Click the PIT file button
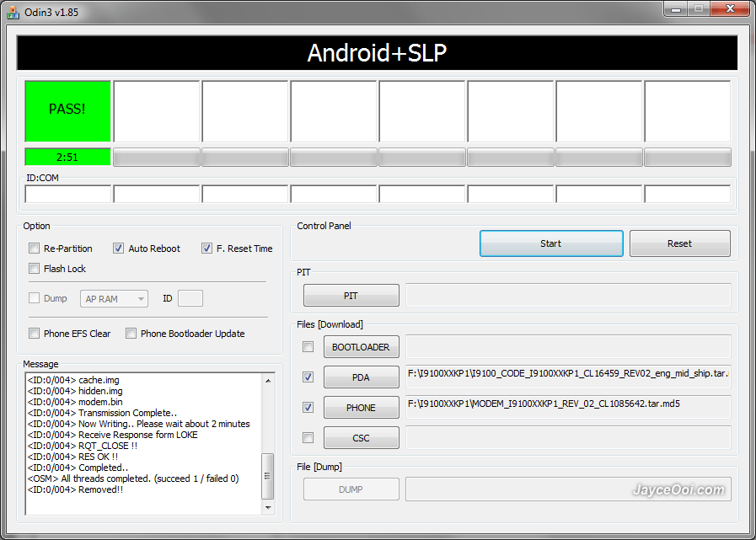This screenshot has width=756, height=540. point(351,296)
